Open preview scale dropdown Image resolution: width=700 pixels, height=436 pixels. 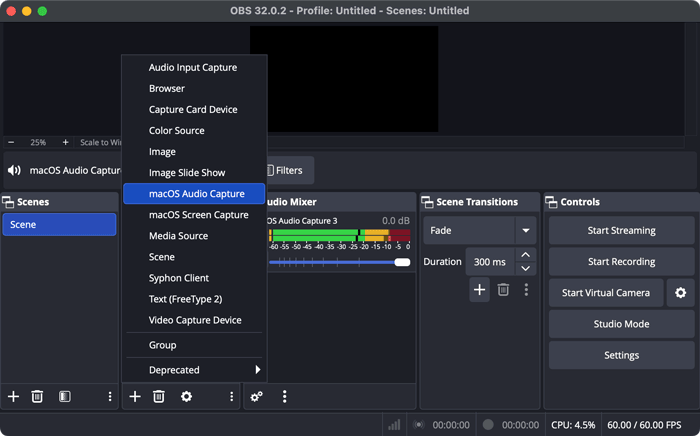click(x=100, y=142)
